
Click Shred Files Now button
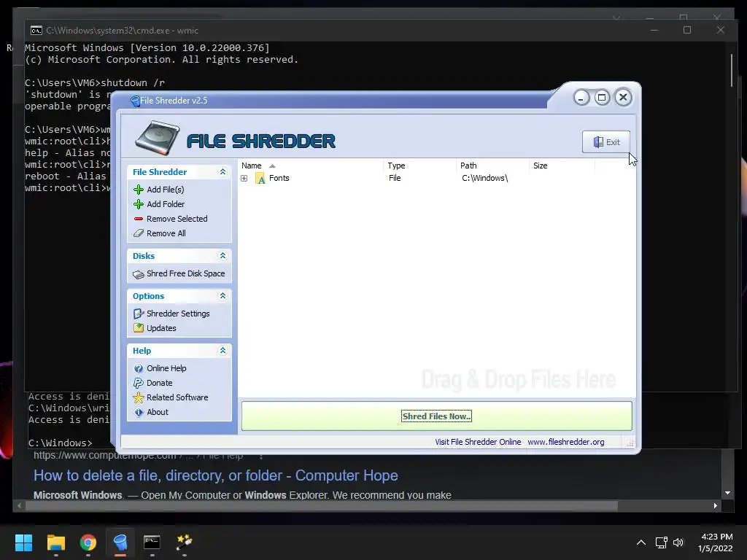pyautogui.click(x=436, y=416)
